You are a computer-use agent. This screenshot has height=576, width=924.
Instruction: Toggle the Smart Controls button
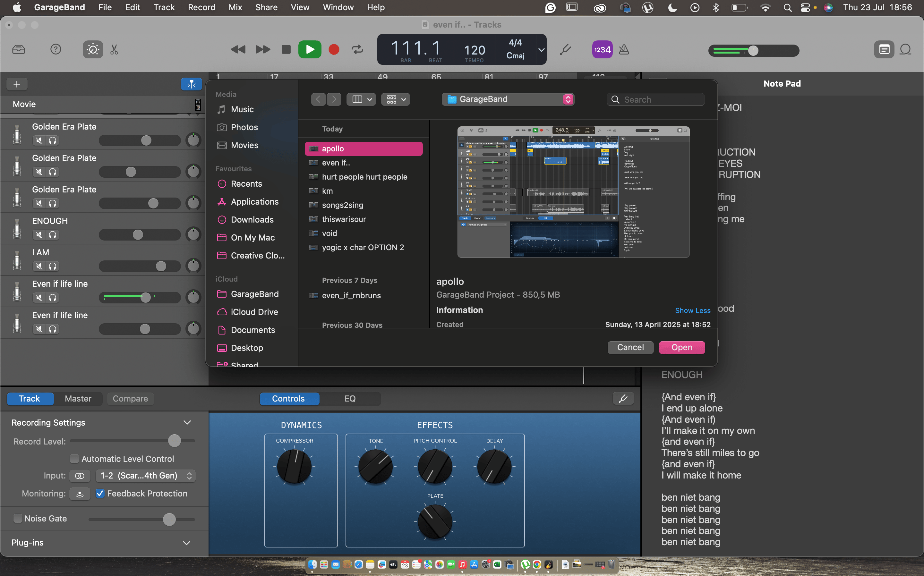click(93, 49)
